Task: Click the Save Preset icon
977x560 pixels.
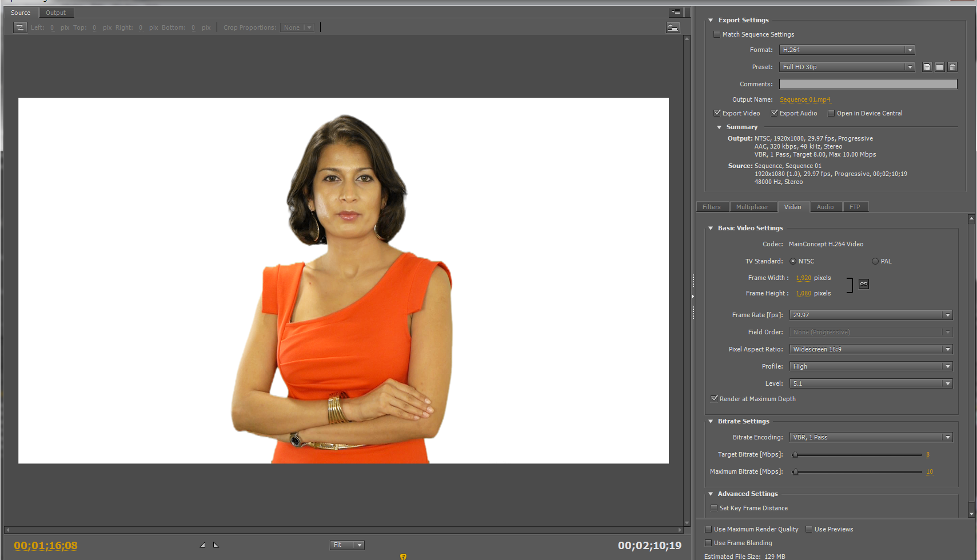Action: 927,67
